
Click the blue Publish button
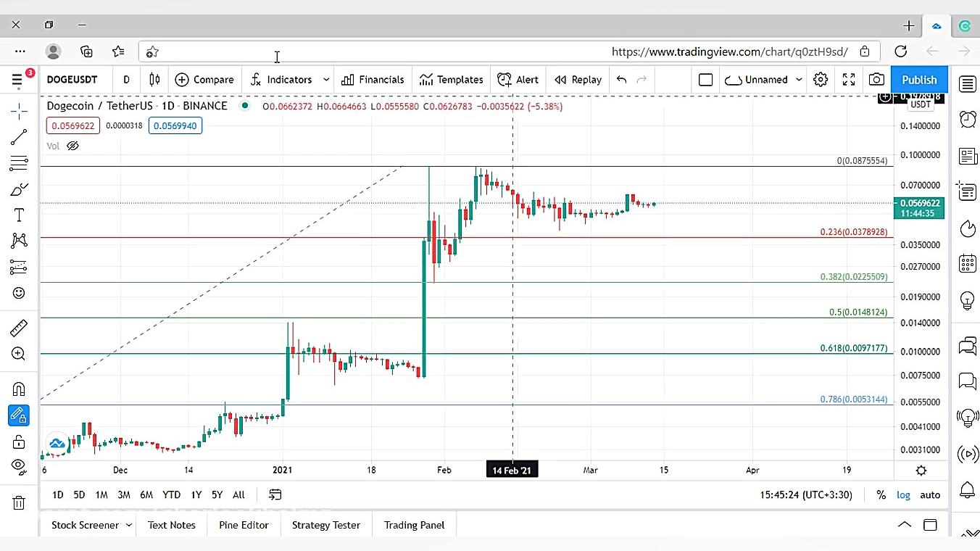coord(919,80)
